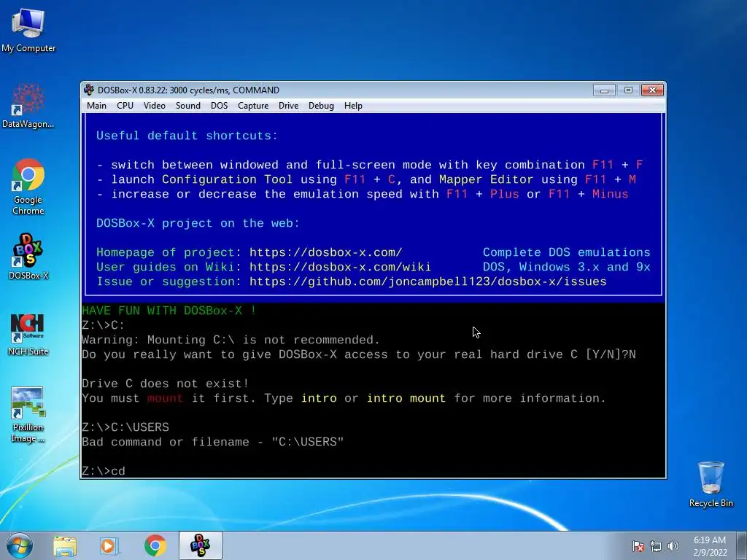Minimize the DOSBox-X window
This screenshot has height=560, width=747.
coord(604,90)
